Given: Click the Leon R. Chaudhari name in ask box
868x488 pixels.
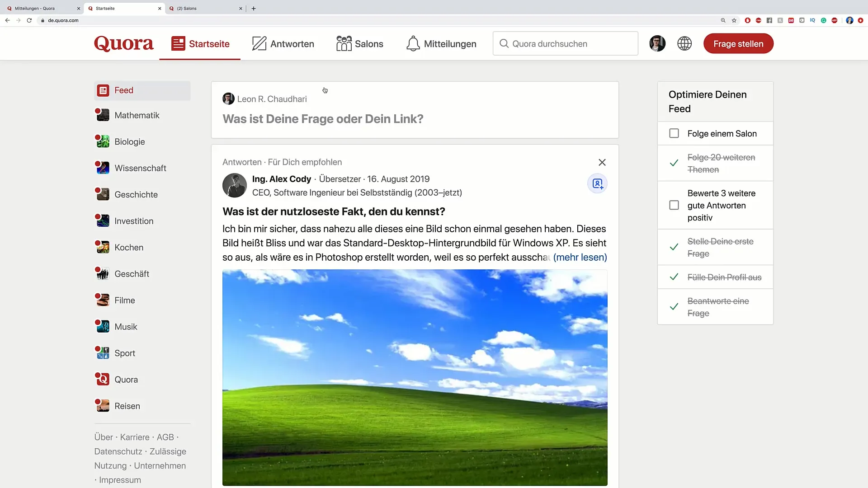Looking at the screenshot, I should 272,99.
